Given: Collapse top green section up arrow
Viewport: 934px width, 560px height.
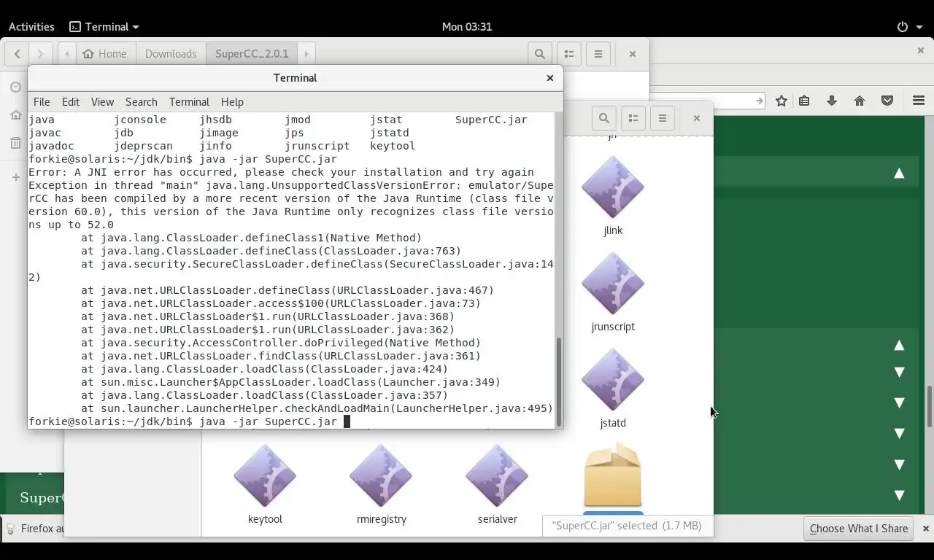Looking at the screenshot, I should pos(900,174).
